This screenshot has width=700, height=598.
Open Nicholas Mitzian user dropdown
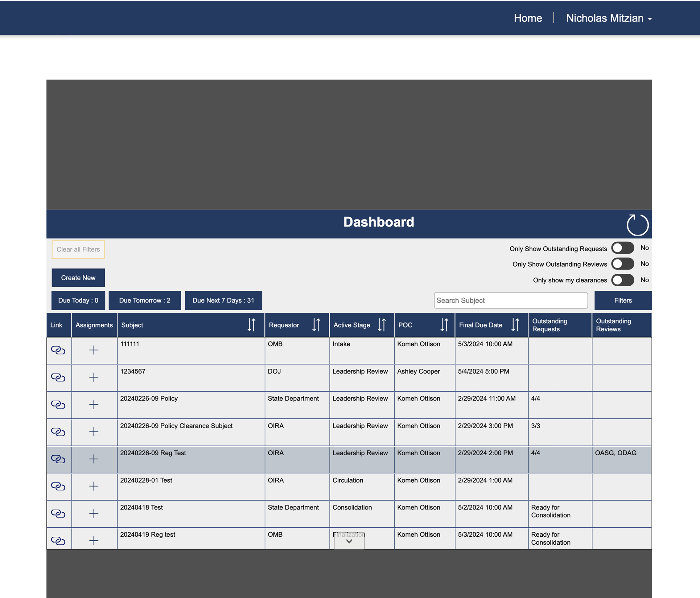(x=608, y=18)
